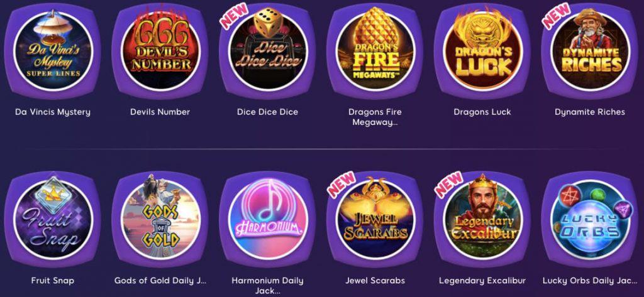Screen dimensions: 644x297
Task: Click the 'Devils Number' title link
Action: tap(160, 112)
